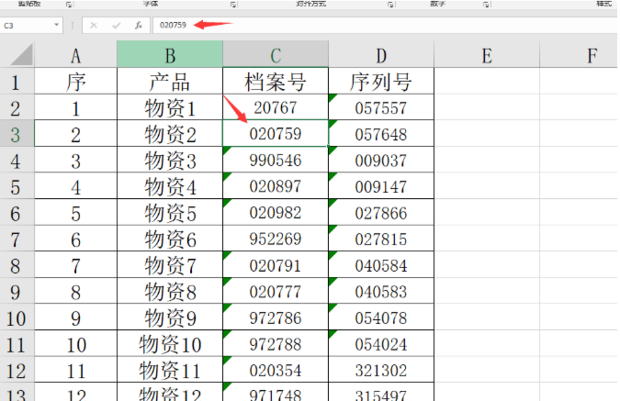Select cell containing 物资7

(x=170, y=265)
